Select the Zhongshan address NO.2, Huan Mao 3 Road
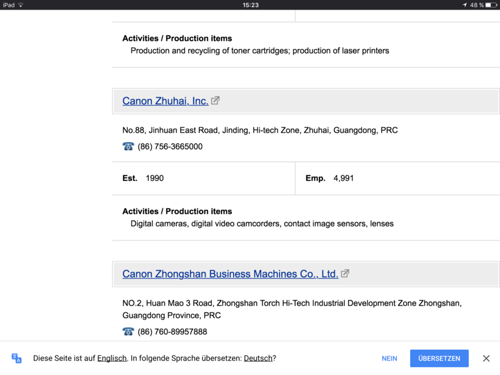Viewport: 500px width, 375px height. [167, 303]
